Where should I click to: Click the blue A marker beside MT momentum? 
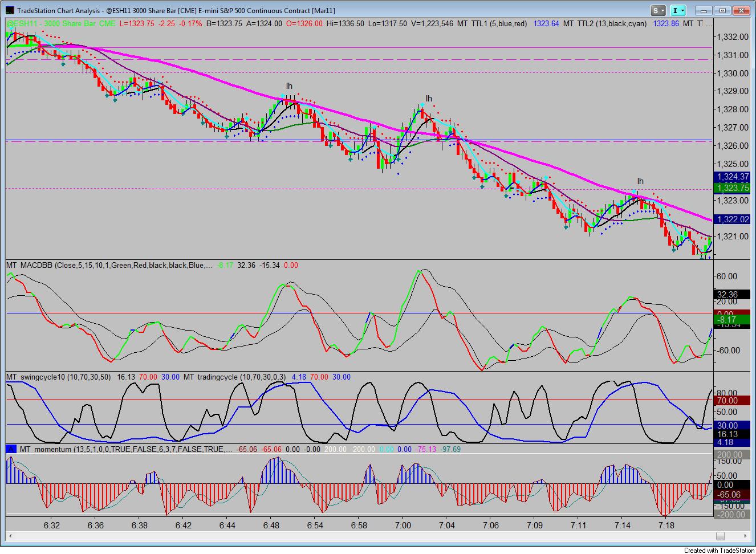[x=11, y=449]
